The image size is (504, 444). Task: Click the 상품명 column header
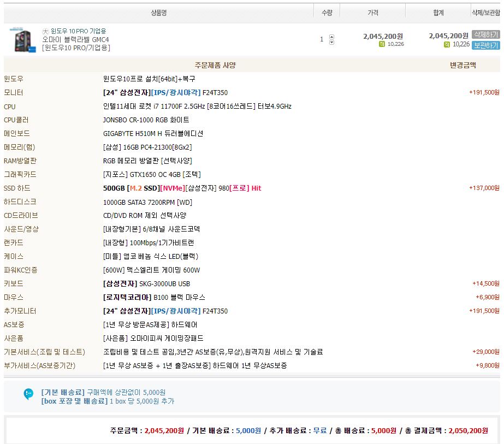(159, 13)
